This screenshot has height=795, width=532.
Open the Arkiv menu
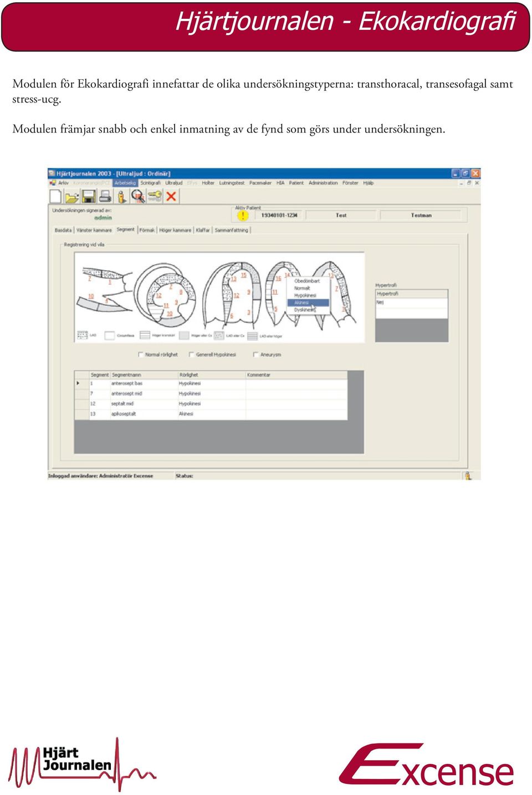tap(64, 183)
